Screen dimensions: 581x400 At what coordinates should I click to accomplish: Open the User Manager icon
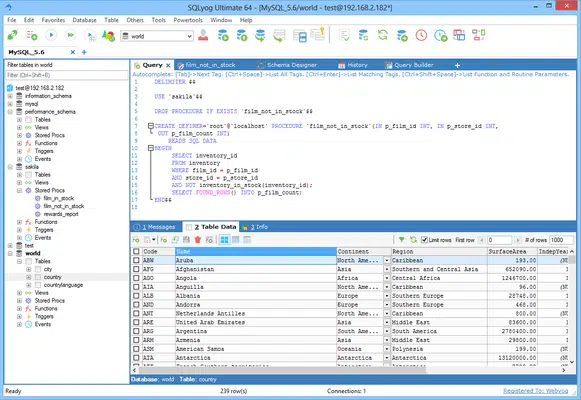point(203,35)
